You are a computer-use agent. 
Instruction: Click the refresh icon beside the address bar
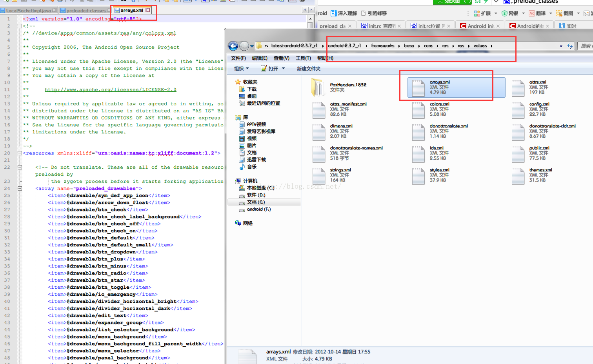pos(570,46)
